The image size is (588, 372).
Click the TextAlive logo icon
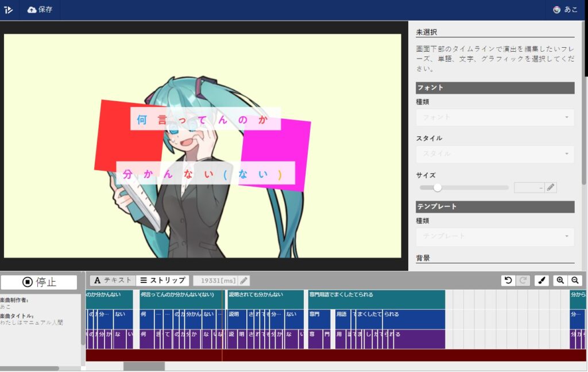tap(8, 9)
